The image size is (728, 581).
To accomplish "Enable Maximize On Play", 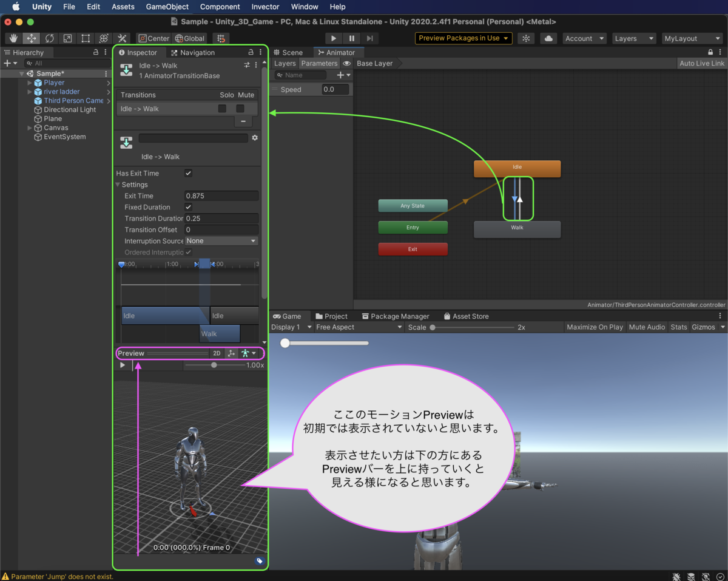I will 595,327.
